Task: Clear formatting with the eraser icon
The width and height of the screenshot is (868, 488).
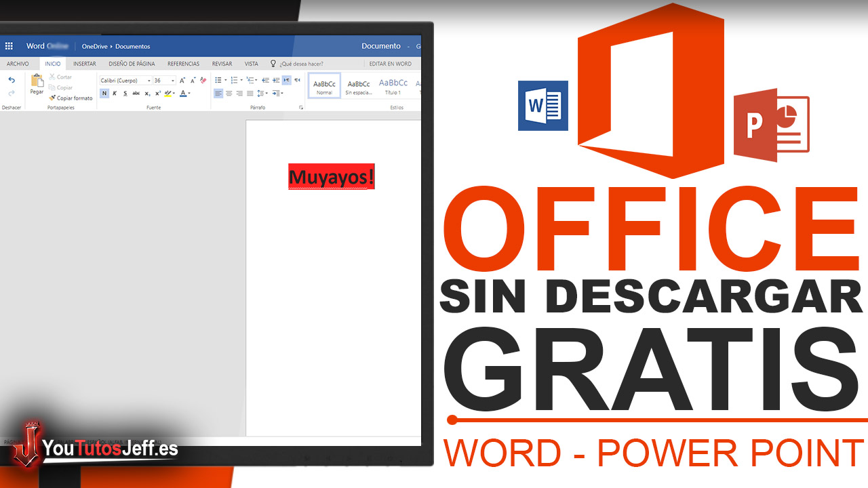Action: pos(203,80)
